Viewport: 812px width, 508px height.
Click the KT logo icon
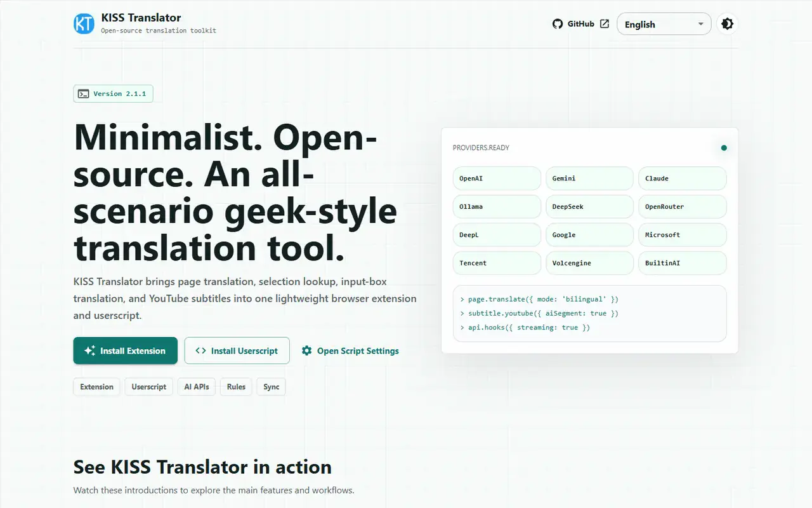pyautogui.click(x=84, y=23)
